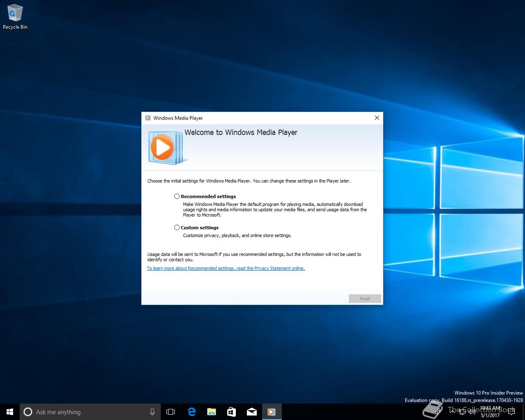Activate the Cortana microphone icon
The height and width of the screenshot is (420, 525).
152,412
